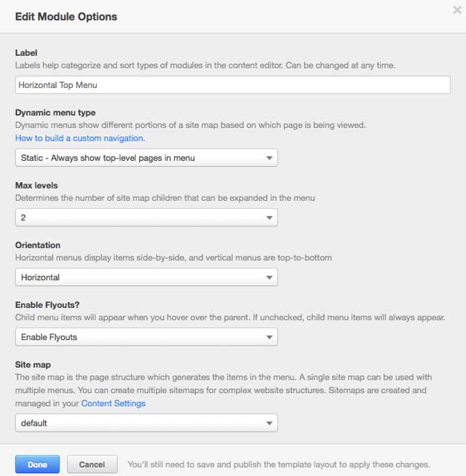Click the 'Enable Flyouts?' section heading
This screenshot has height=476, width=466.
pyautogui.click(x=47, y=305)
